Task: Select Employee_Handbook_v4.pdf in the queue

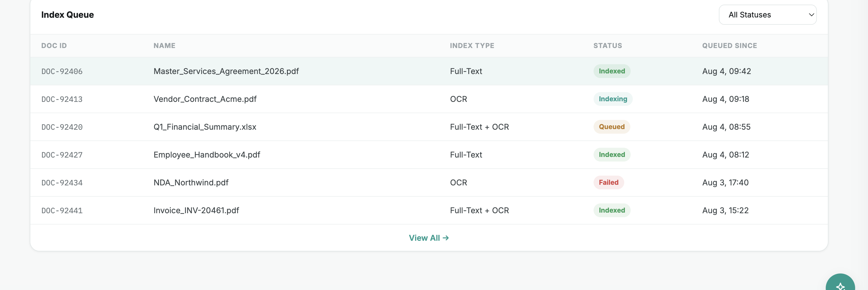Action: click(207, 155)
